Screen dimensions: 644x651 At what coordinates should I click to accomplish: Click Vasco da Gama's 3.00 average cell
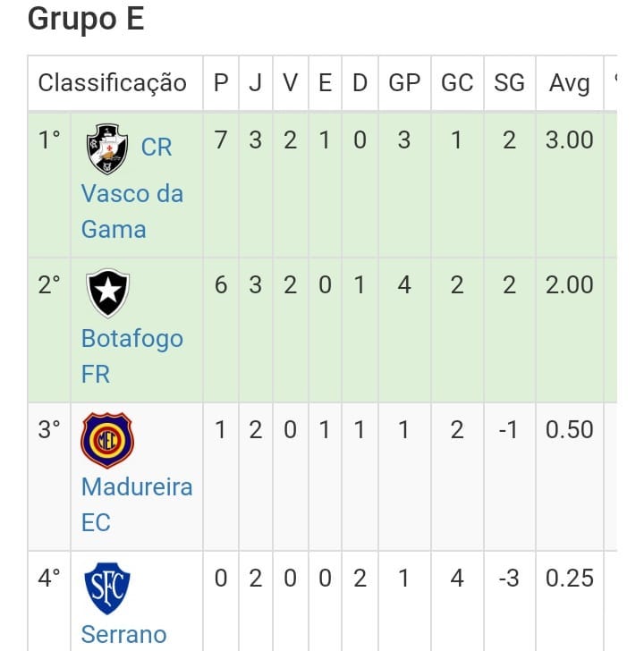(570, 139)
